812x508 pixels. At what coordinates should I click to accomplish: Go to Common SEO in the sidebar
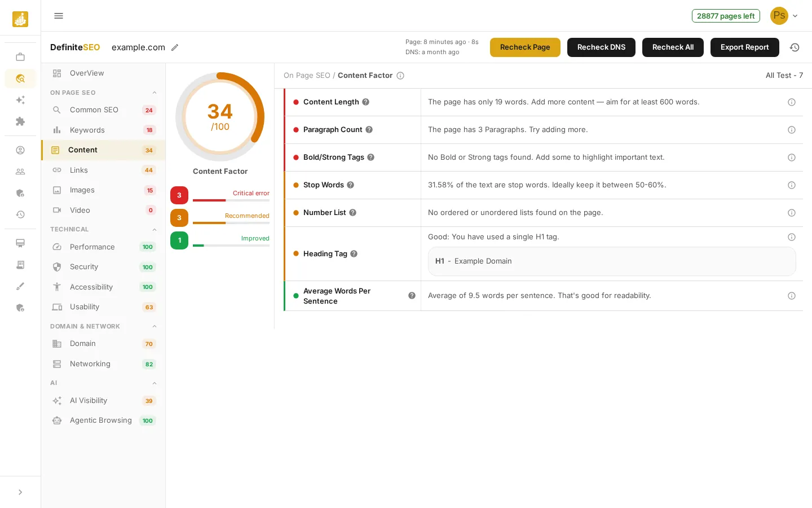pyautogui.click(x=104, y=110)
